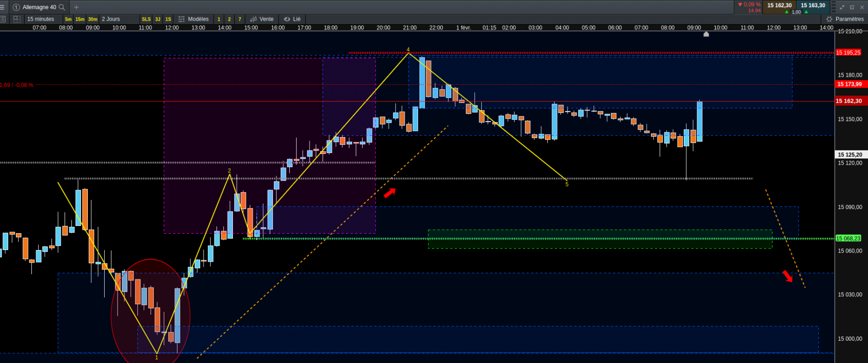This screenshot has width=868, height=363.
Task: Detach chart into external window icon
Action: pos(852,7)
